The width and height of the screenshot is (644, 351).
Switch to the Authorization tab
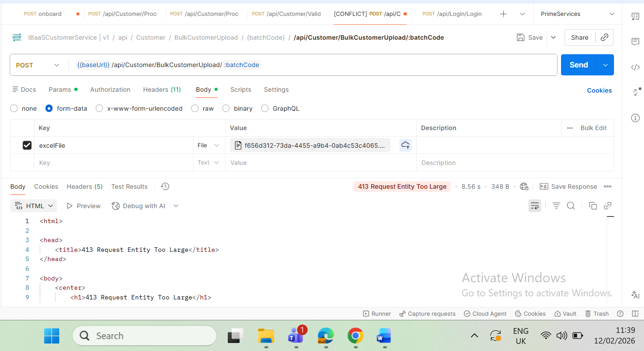110,90
